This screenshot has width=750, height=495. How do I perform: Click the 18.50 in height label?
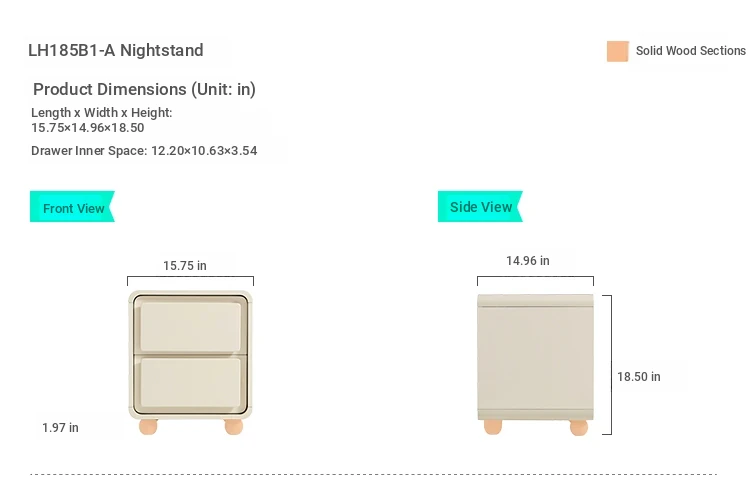639,377
